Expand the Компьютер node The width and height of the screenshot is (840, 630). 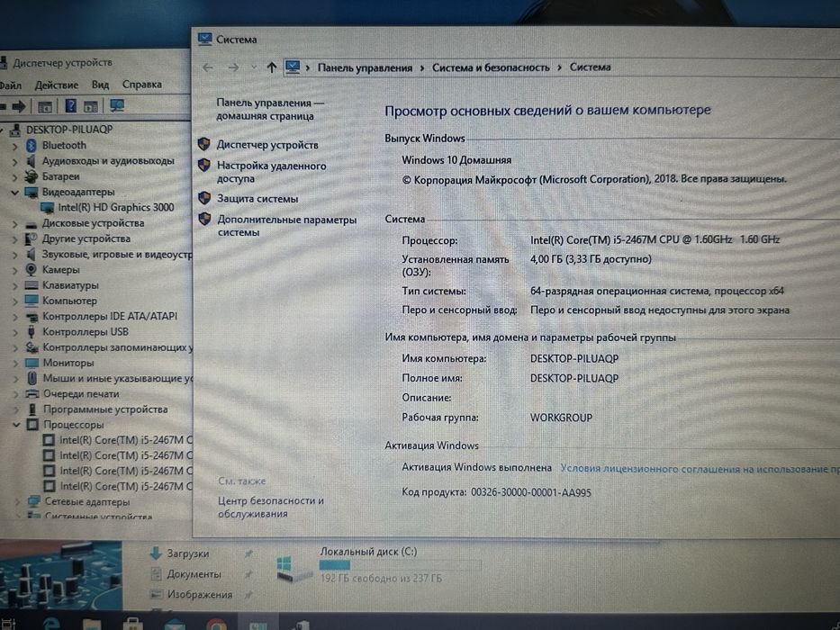(x=15, y=301)
